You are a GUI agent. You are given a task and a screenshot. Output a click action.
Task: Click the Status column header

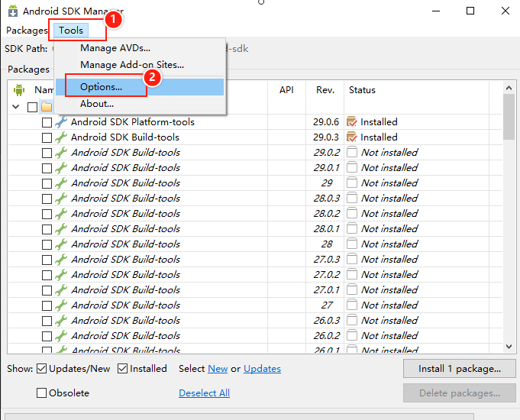[x=362, y=90]
